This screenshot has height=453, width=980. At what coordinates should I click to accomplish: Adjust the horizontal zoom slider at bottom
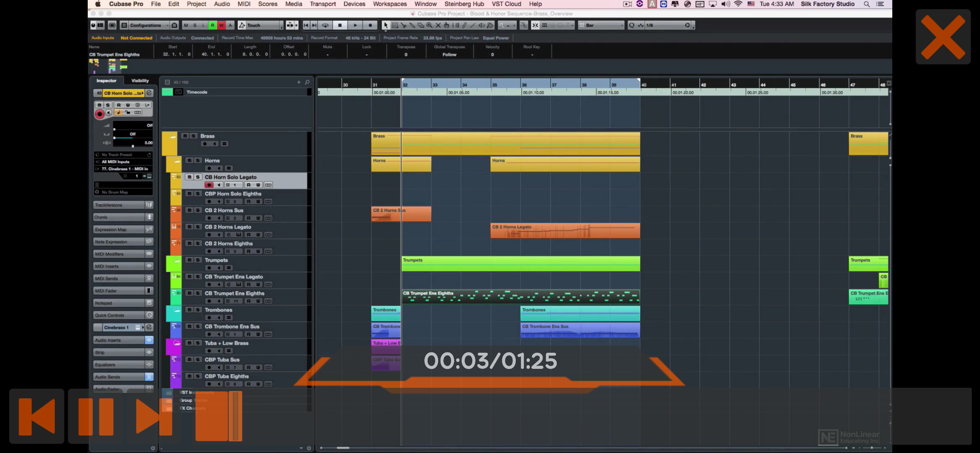coord(871,448)
